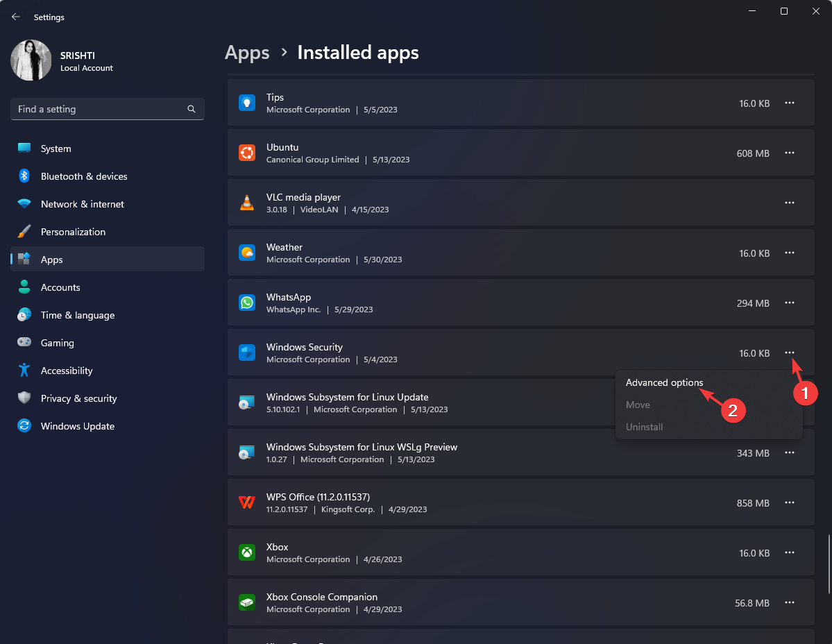Open Personalization settings
This screenshot has width=832, height=644.
tap(107, 232)
